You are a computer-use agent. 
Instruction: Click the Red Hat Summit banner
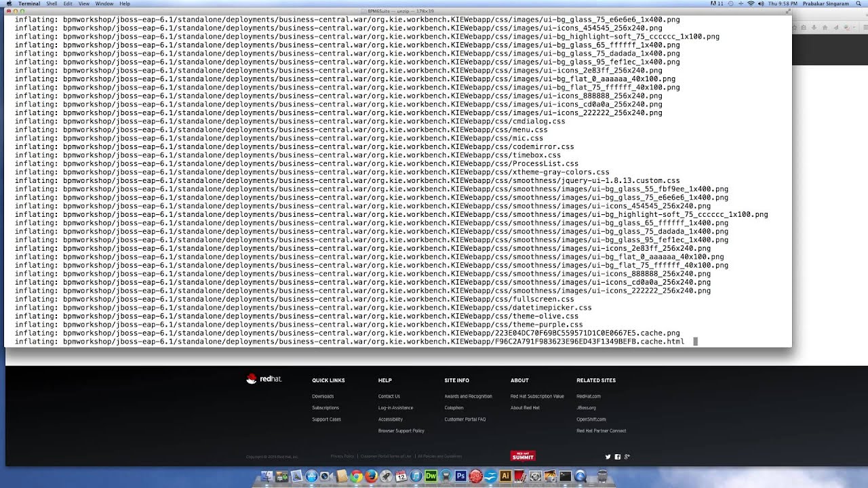click(523, 456)
